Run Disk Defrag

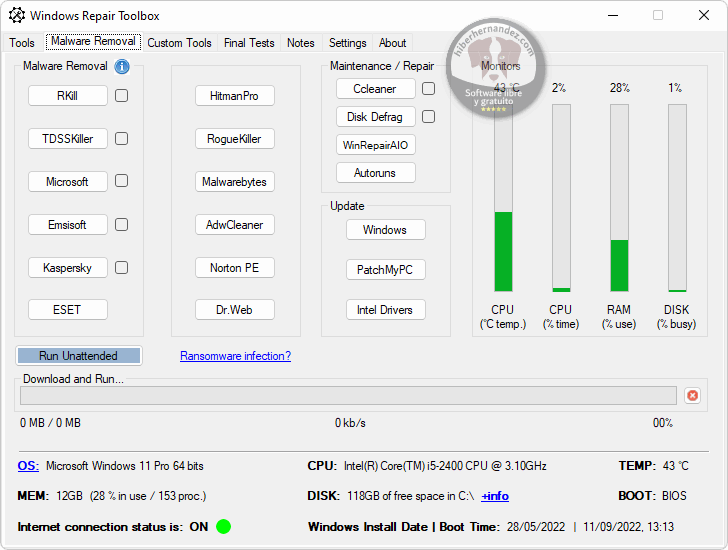click(x=376, y=116)
